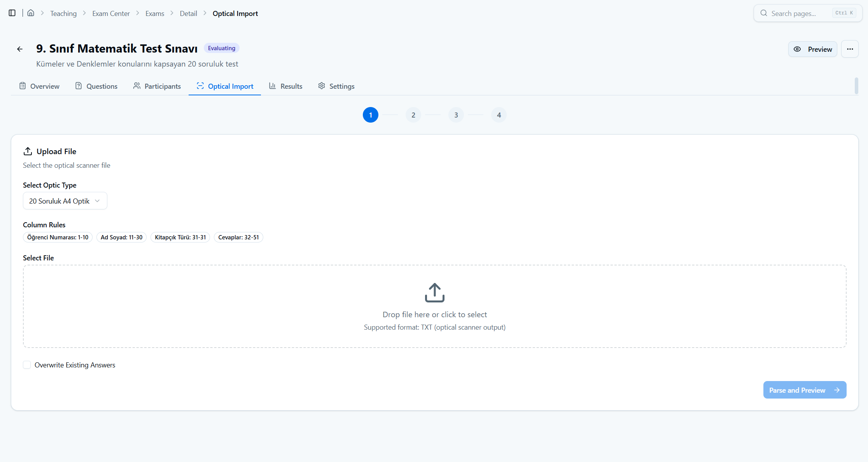This screenshot has height=462, width=868.
Task: Switch to the Results tab
Action: tap(286, 86)
